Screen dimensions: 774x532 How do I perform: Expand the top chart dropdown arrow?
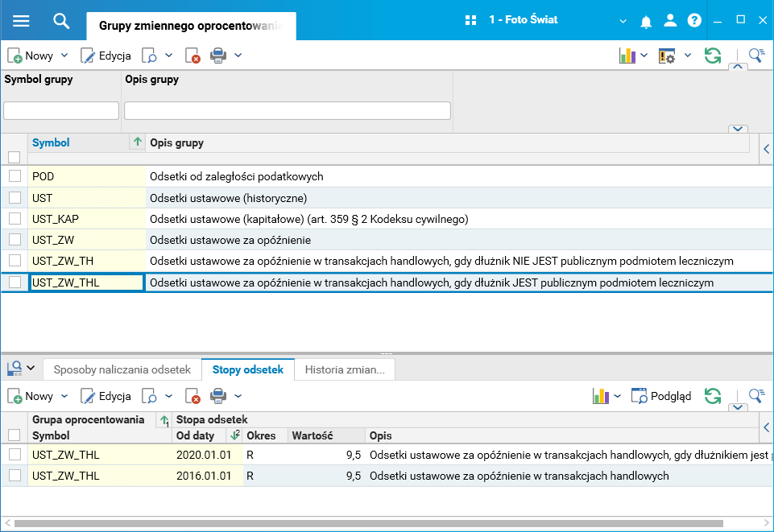point(644,56)
